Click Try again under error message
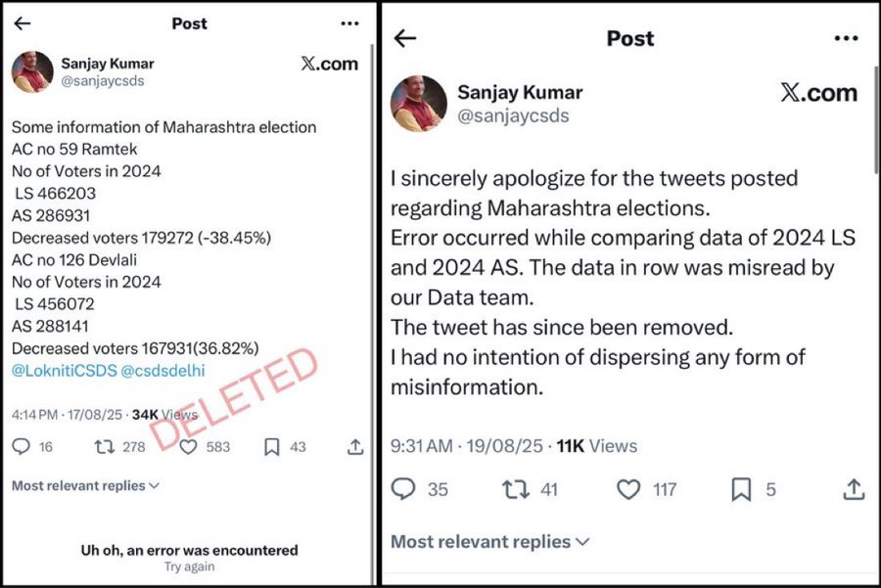The image size is (881, 588). click(189, 567)
